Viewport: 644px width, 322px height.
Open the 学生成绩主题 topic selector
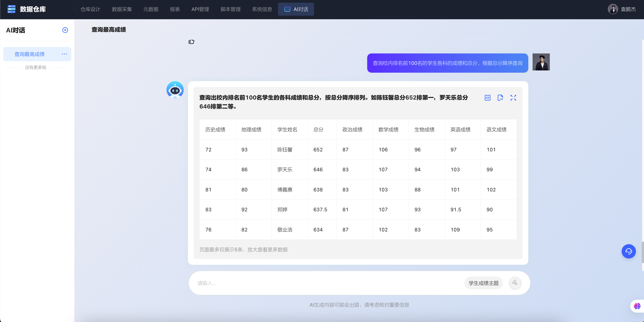(x=483, y=283)
